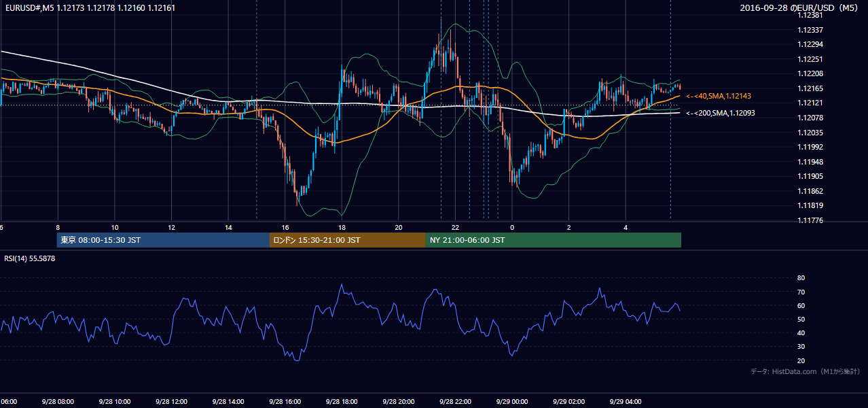Screen dimensions: 868x408
Task: Click the 9/28 18:00 bottom time label
Action: (x=341, y=402)
